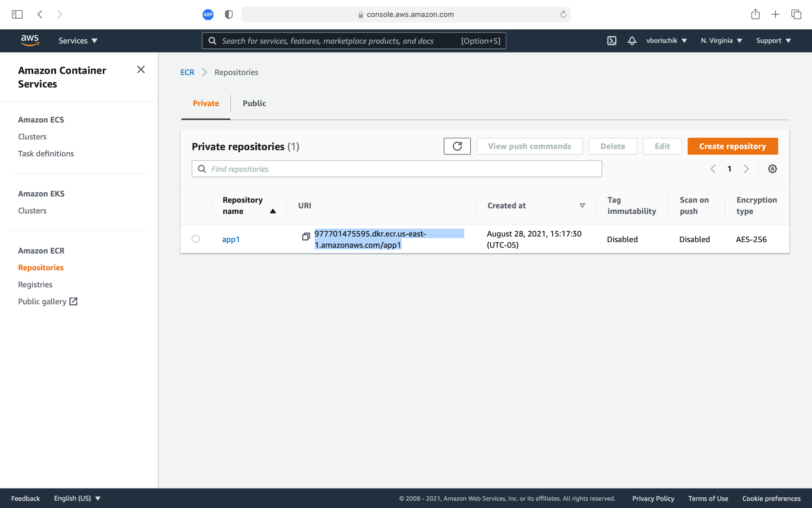Click the Delete button
Screen dimensions: 812x508
pyautogui.click(x=613, y=146)
